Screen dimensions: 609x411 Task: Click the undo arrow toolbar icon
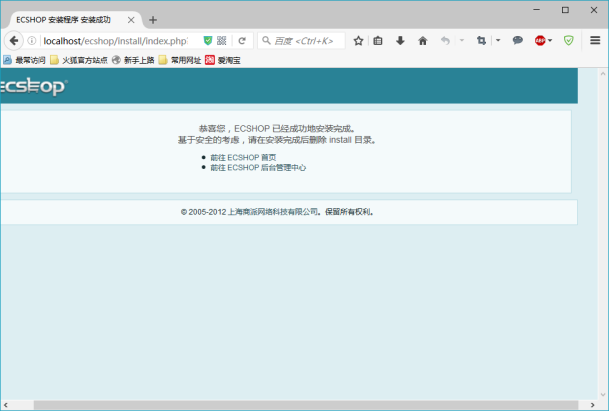click(445, 40)
